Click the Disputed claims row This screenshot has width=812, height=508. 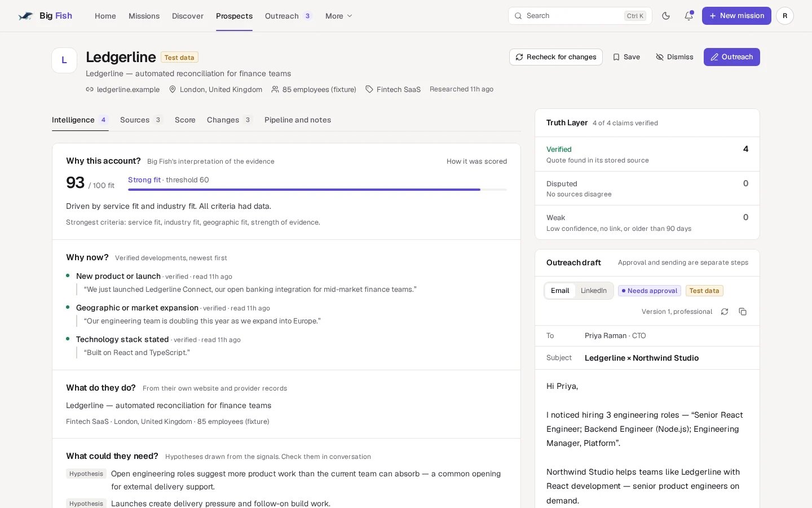point(647,189)
